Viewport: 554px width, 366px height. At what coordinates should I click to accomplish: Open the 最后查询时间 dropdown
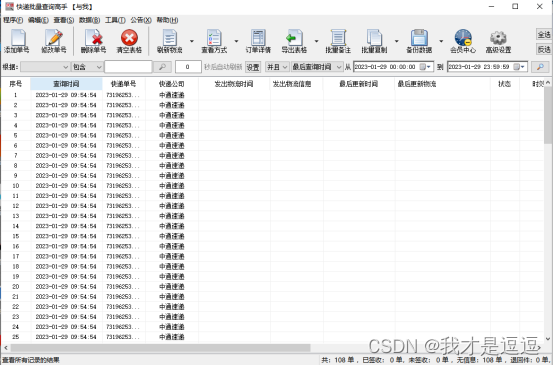click(317, 67)
